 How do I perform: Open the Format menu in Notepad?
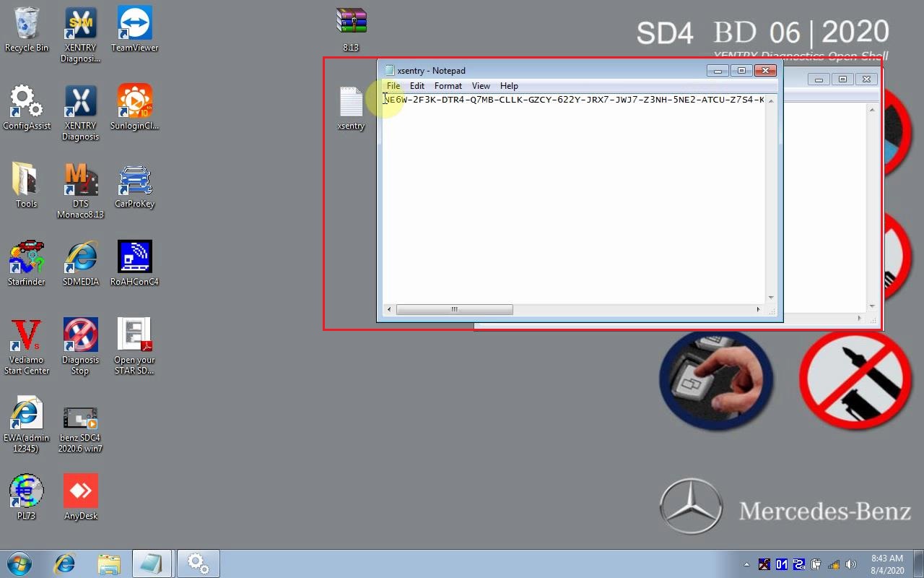448,86
